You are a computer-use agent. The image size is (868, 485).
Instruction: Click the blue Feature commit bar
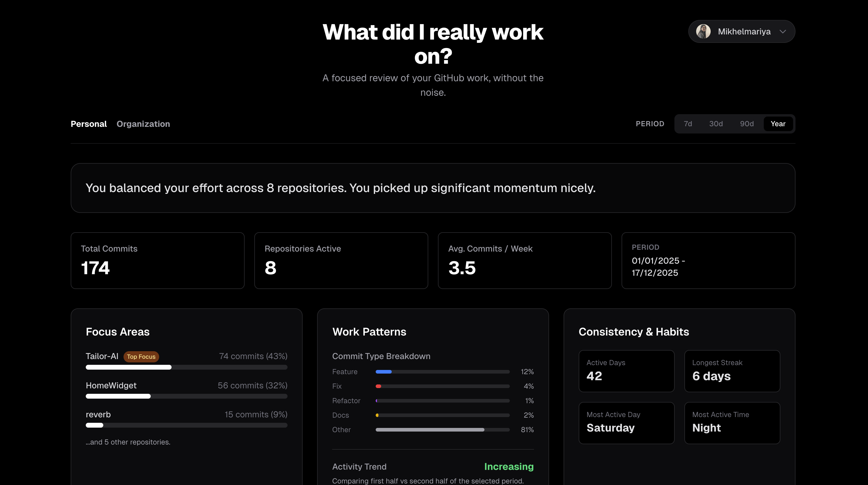(384, 372)
